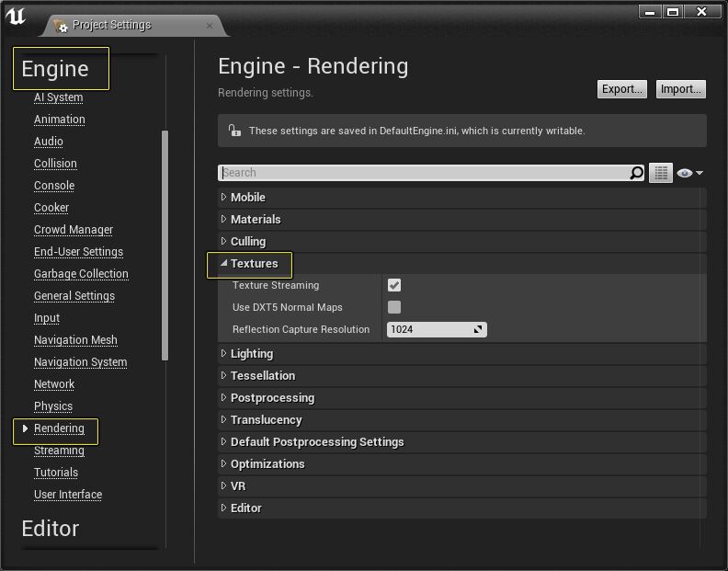Click the Import button
The width and height of the screenshot is (728, 571).
point(681,89)
